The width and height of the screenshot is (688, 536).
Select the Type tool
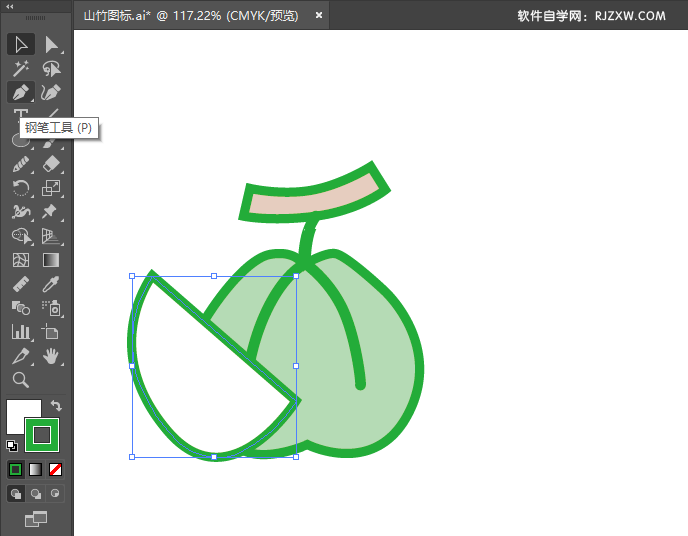(20, 113)
